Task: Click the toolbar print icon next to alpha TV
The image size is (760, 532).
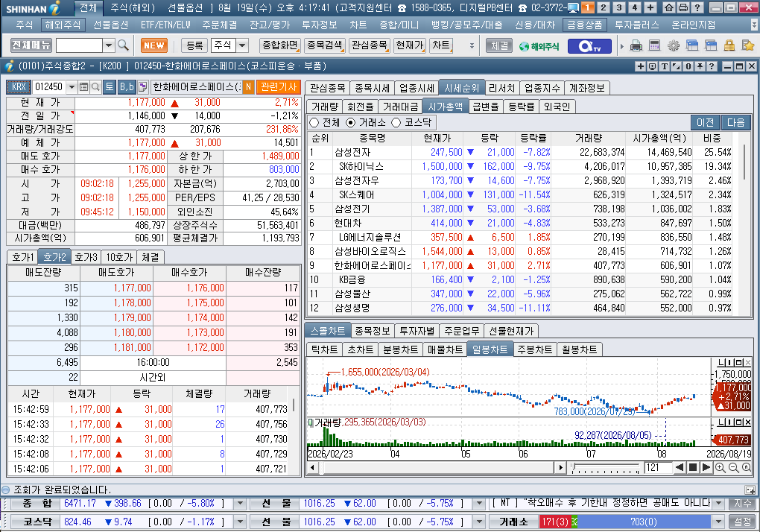Action: [636, 46]
